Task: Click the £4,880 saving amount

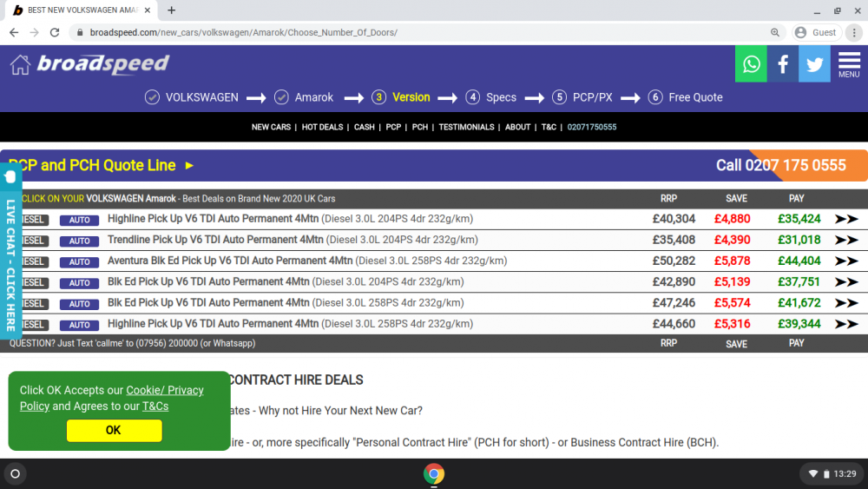Action: 732,219
